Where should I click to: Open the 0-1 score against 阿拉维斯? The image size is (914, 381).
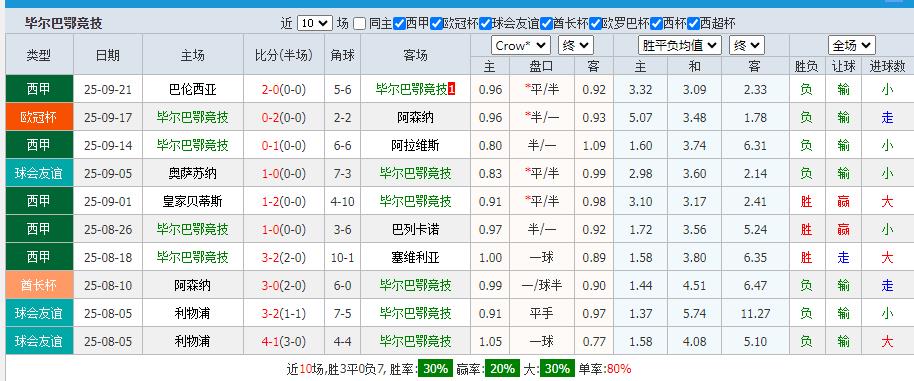click(270, 146)
